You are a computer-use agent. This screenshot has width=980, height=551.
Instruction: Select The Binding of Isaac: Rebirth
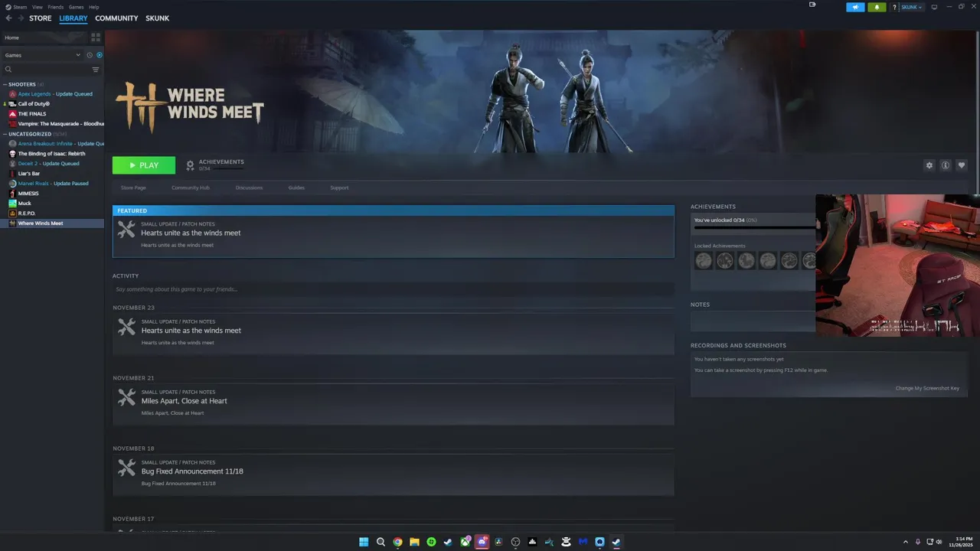pos(52,154)
